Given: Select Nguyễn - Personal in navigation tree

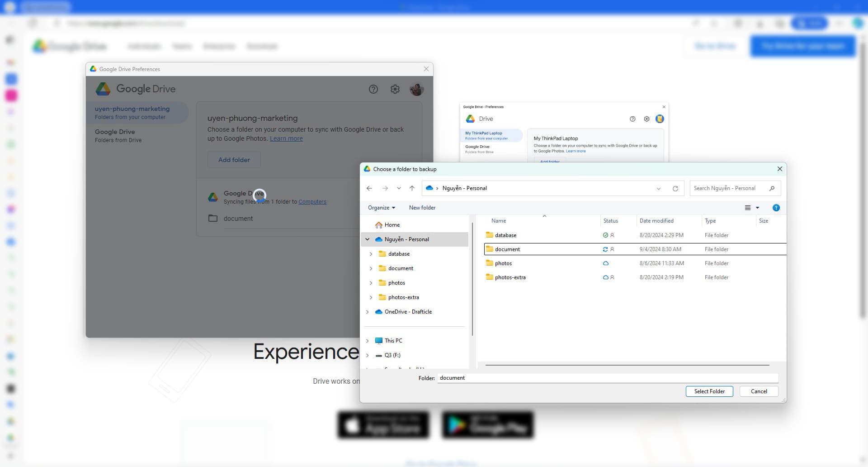Looking at the screenshot, I should (x=406, y=239).
